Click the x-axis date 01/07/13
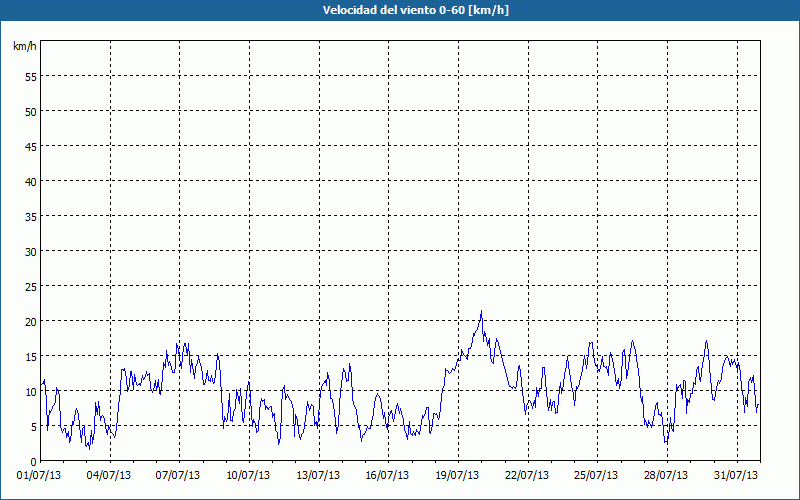 tap(39, 476)
